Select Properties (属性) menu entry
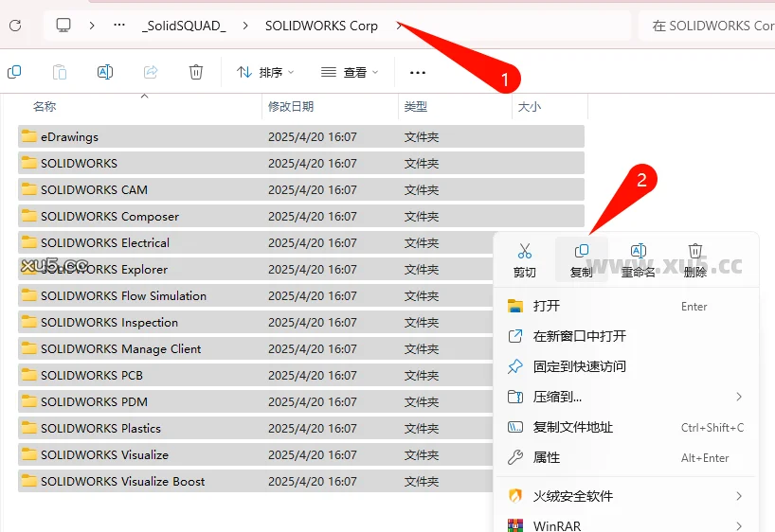 coord(547,457)
